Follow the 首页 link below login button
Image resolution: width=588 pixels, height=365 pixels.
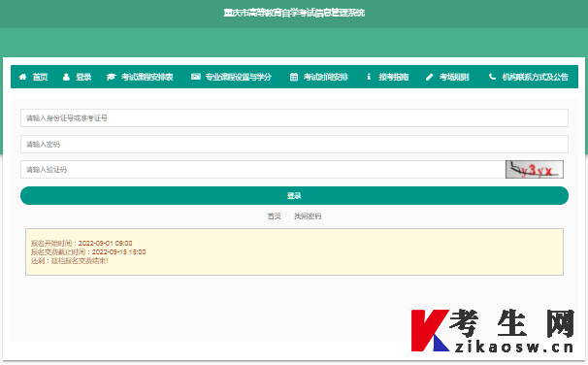[275, 216]
